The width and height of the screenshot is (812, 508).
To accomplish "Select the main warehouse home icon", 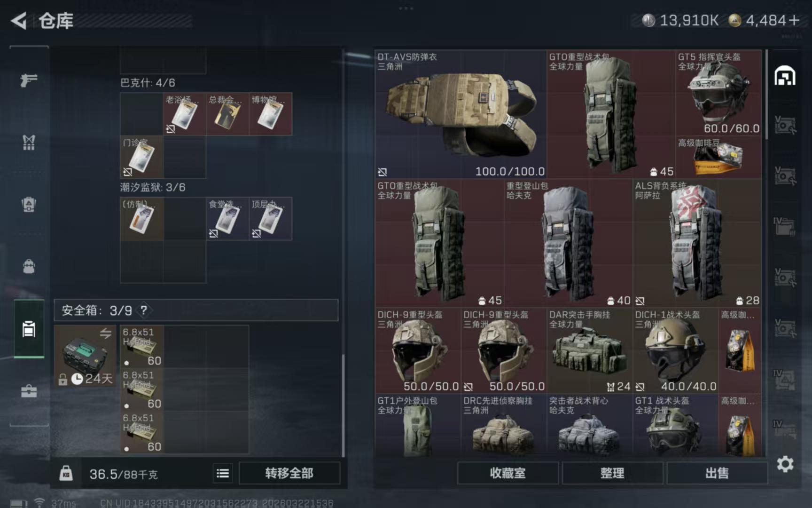I will click(785, 76).
